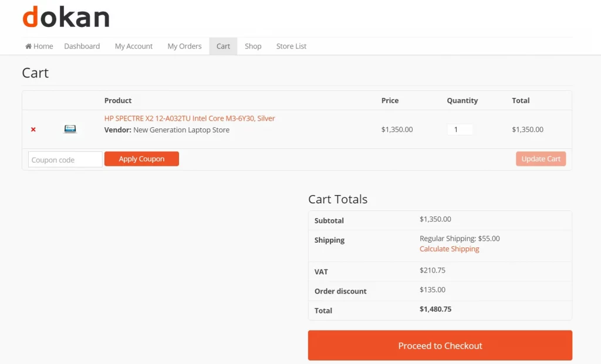Click the total amount $1,480.75
The height and width of the screenshot is (364, 601).
(x=435, y=309)
